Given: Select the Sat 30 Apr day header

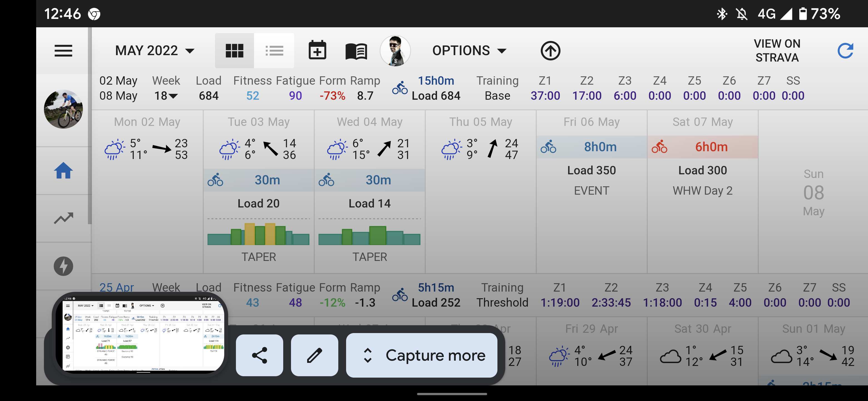Looking at the screenshot, I should coord(702,329).
